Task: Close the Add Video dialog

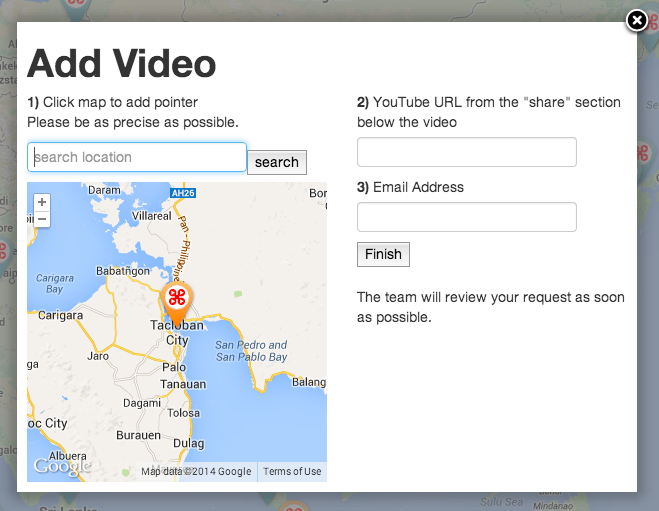Action: coord(636,20)
